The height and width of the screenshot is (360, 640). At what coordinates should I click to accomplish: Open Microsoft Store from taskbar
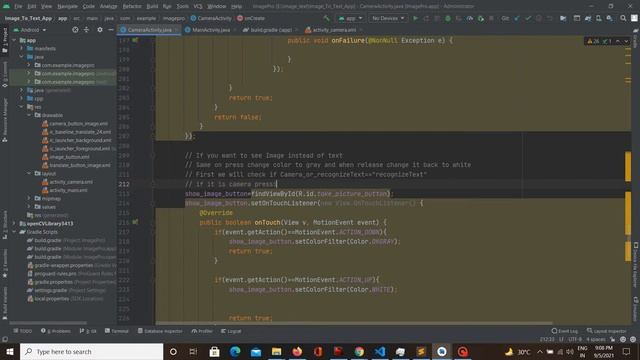214,351
